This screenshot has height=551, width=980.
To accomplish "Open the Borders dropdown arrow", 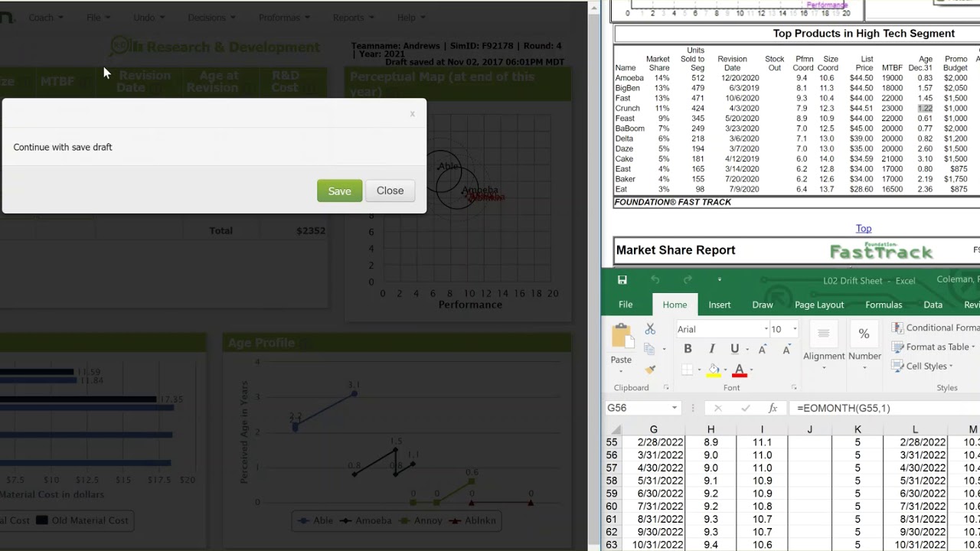I will (x=699, y=370).
